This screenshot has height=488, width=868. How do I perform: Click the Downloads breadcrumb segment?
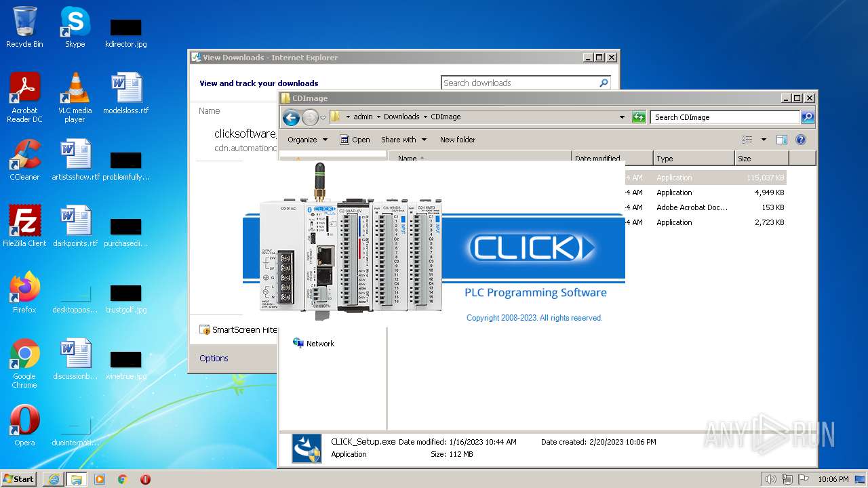[401, 117]
